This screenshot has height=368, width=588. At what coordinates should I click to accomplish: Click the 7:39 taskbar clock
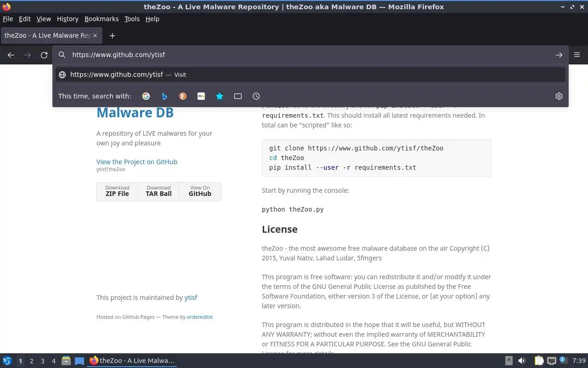(x=579, y=361)
